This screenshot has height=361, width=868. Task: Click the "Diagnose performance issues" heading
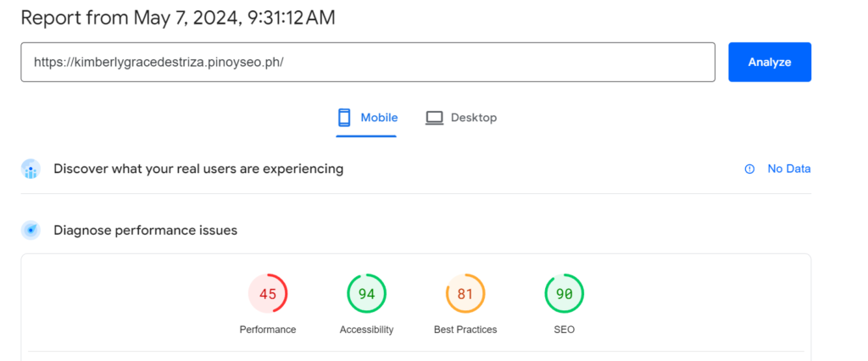click(x=146, y=230)
